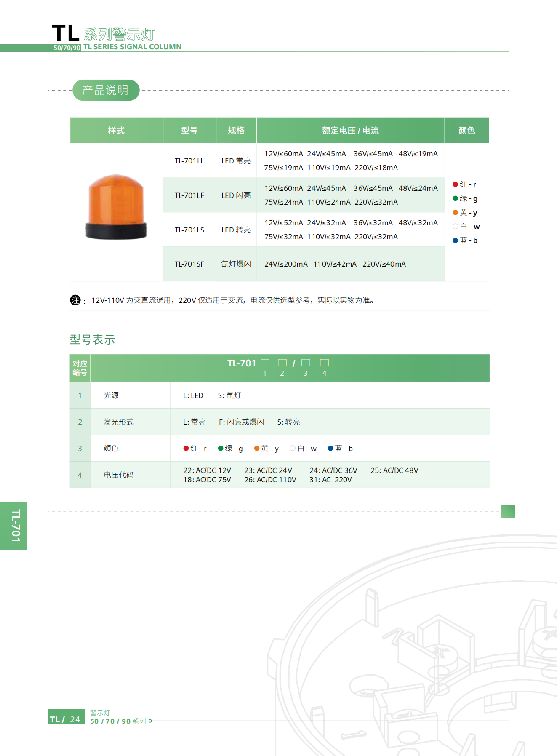Click the S: 转亮 option text

[x=289, y=422]
